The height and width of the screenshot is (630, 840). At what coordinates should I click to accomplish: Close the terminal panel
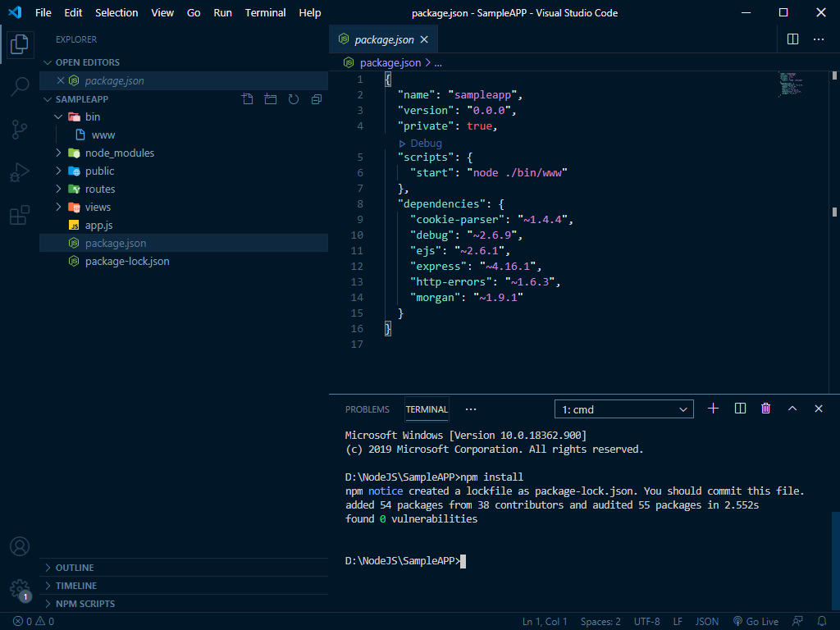pyautogui.click(x=819, y=409)
